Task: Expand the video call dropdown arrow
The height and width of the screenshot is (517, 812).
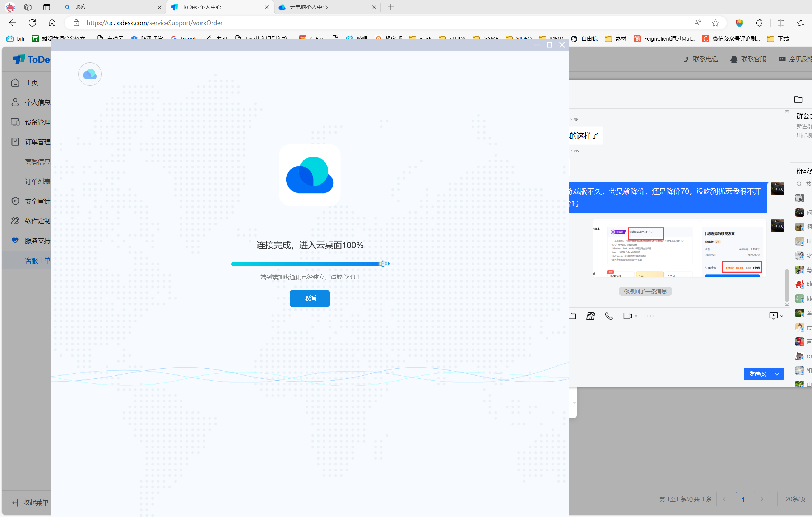Action: (x=636, y=316)
